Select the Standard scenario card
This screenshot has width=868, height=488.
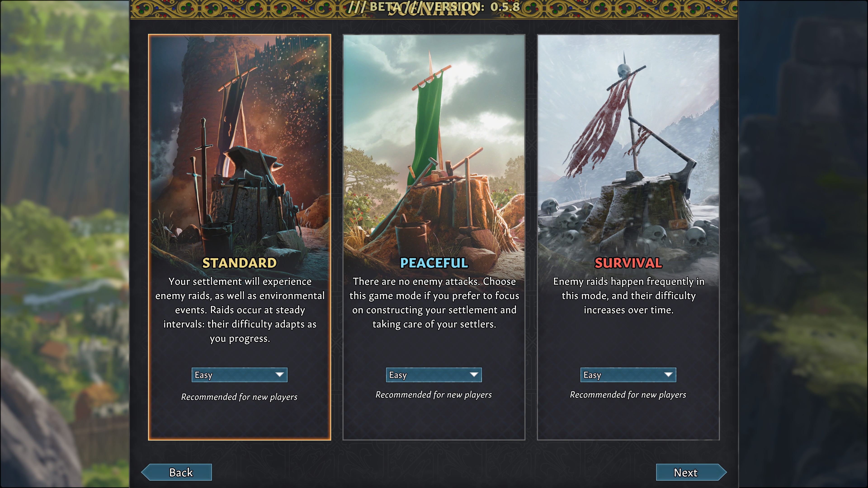239,237
